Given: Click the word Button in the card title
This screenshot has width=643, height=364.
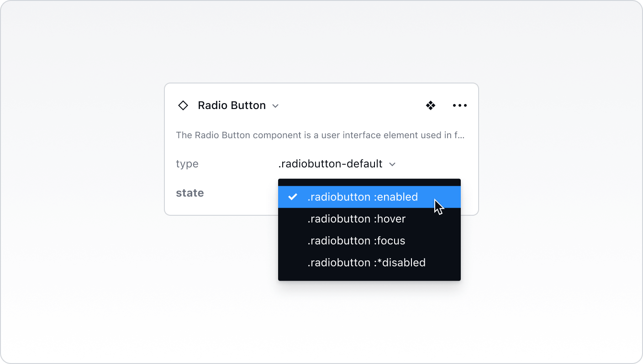Looking at the screenshot, I should pyautogui.click(x=248, y=105).
